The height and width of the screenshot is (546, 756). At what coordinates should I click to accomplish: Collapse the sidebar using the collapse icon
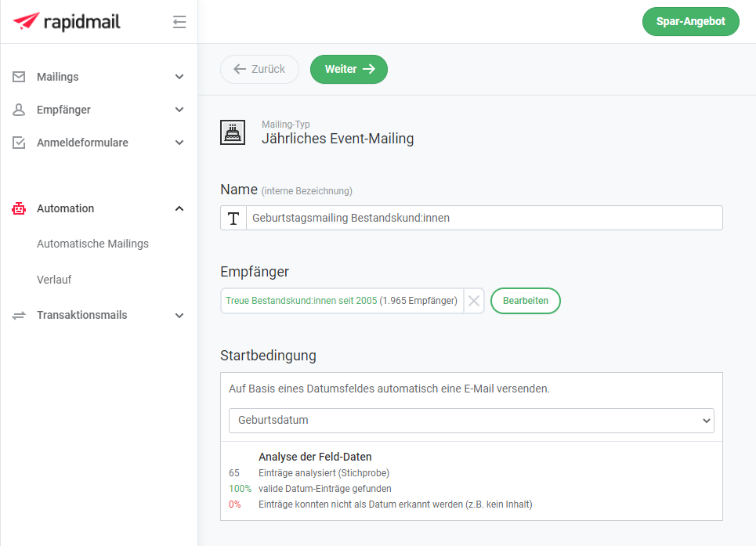179,22
